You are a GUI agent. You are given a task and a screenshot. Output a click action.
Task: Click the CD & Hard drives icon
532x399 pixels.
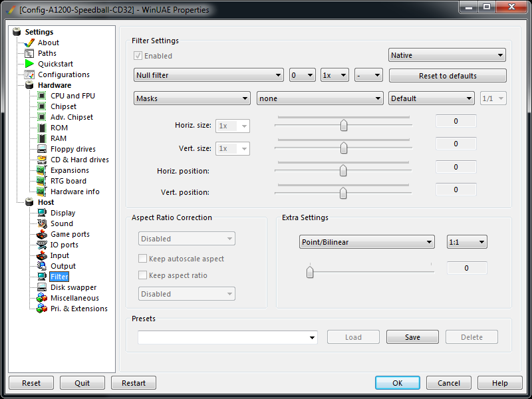coord(42,160)
